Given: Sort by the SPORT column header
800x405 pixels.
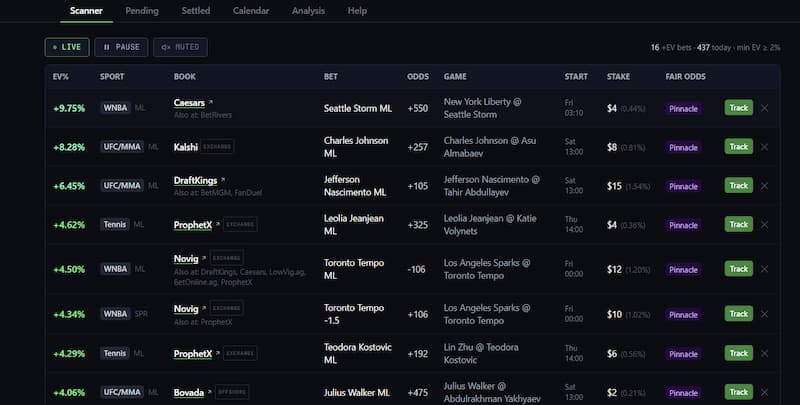Looking at the screenshot, I should [112, 77].
